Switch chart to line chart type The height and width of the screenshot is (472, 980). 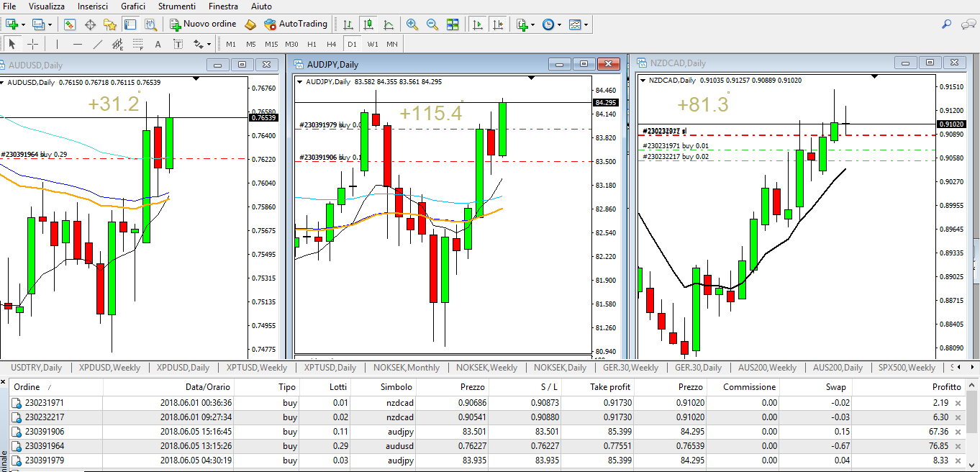(389, 24)
